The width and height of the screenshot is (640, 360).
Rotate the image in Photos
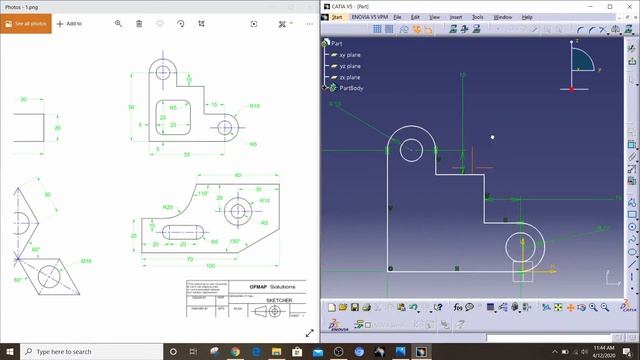point(181,24)
